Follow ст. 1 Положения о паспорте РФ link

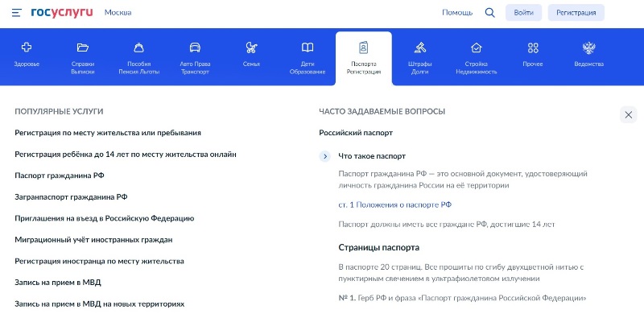395,205
